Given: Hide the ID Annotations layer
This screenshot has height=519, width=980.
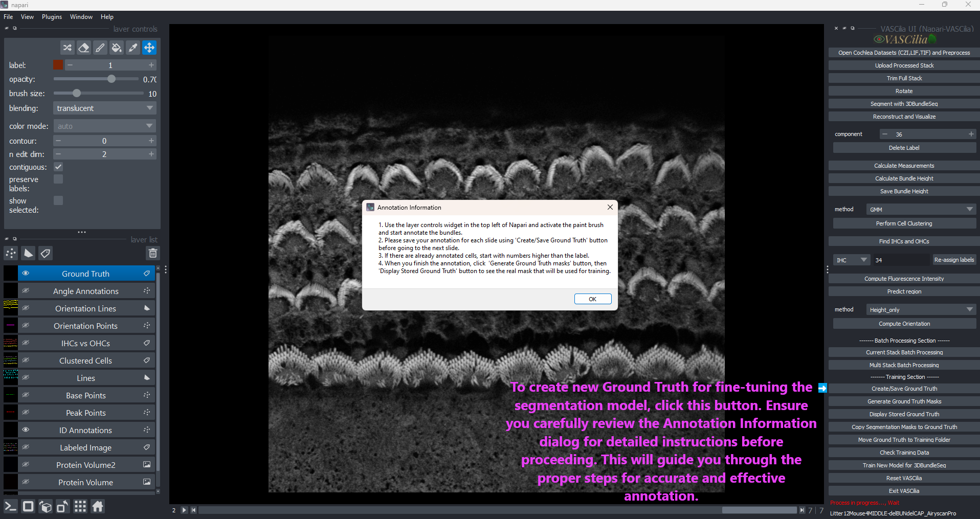Looking at the screenshot, I should click(26, 430).
